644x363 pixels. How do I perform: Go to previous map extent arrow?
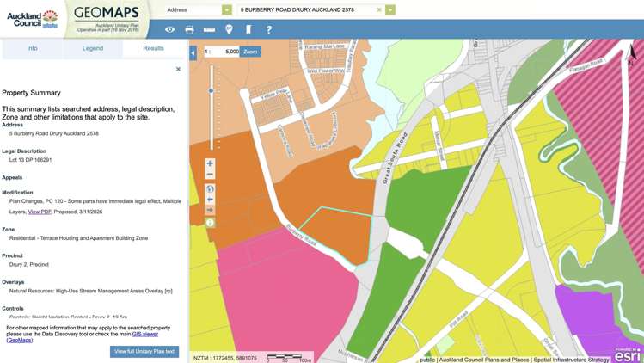click(x=210, y=200)
